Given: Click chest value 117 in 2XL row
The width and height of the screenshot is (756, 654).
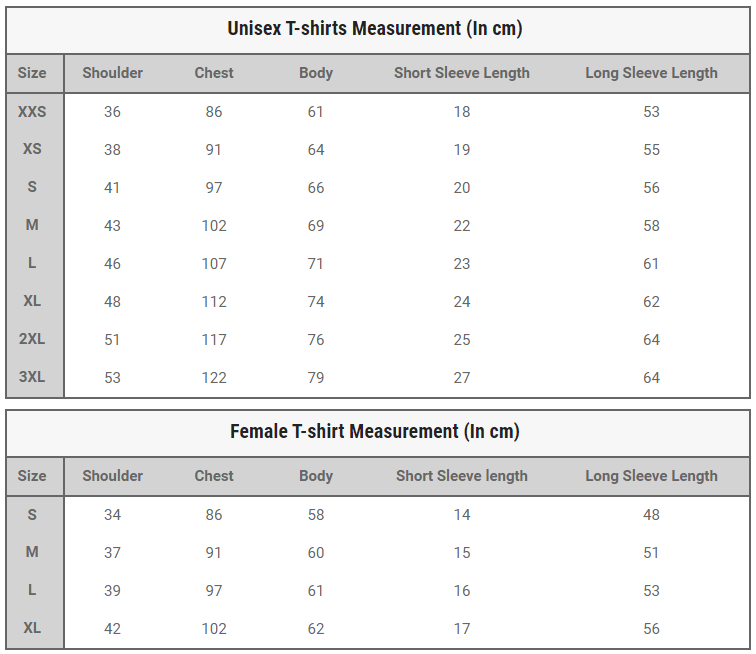Looking at the screenshot, I should 214,340.
